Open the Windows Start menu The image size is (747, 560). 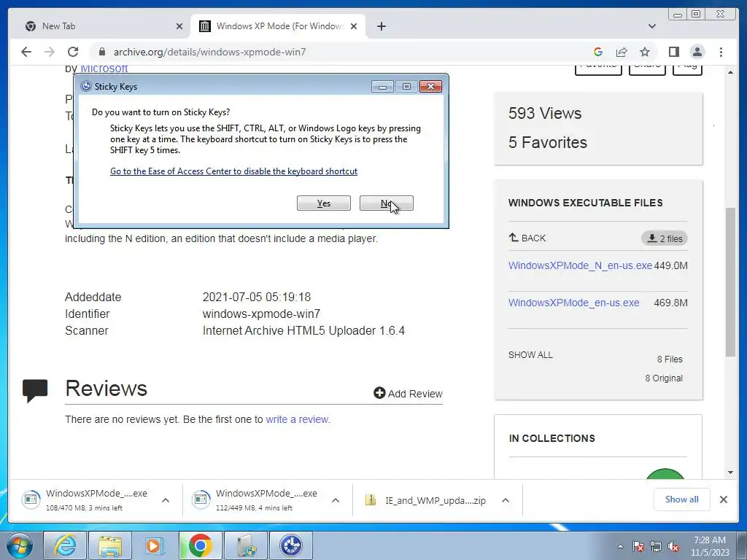coord(20,545)
